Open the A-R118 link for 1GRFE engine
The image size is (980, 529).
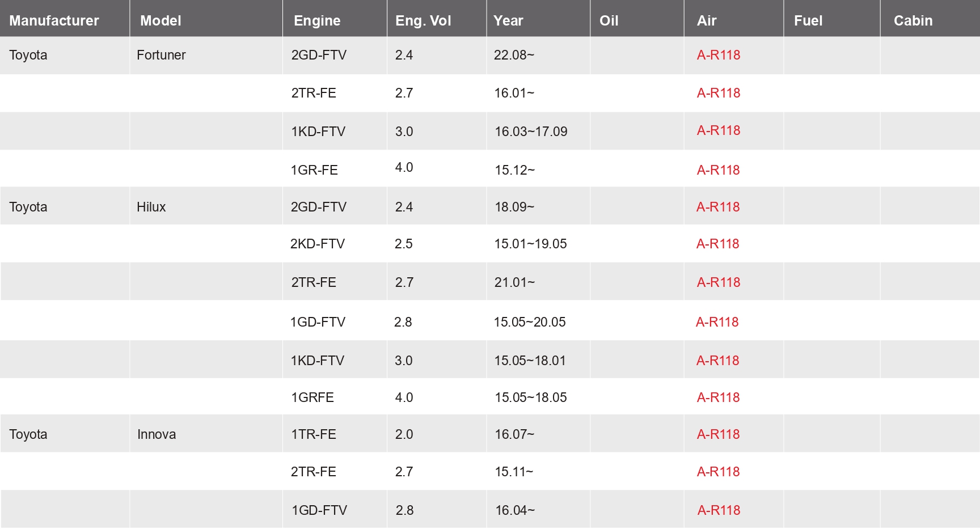pos(718,397)
